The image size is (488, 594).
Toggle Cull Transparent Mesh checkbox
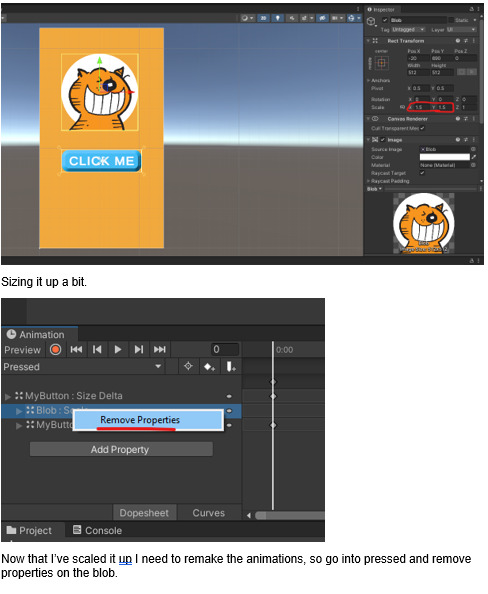422,128
